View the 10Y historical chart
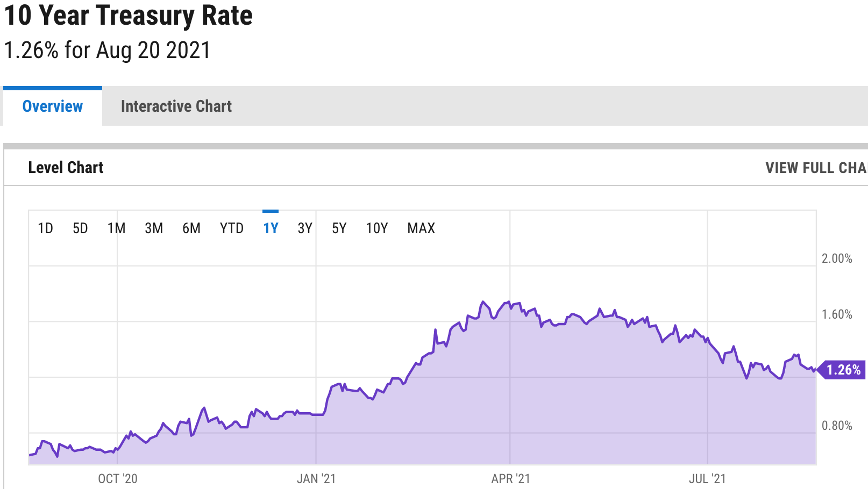Screen dimensions: 868x489 click(x=376, y=228)
